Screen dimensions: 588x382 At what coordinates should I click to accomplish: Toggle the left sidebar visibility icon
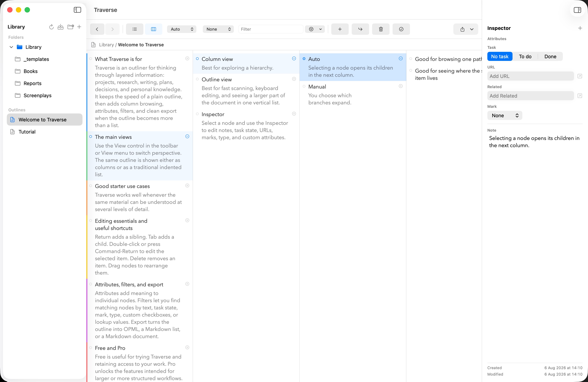(77, 10)
